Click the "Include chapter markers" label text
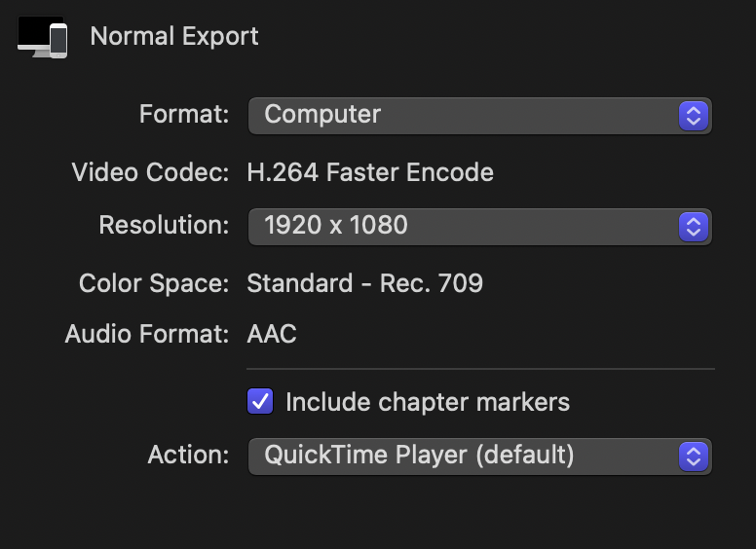The image size is (756, 549). tap(427, 402)
